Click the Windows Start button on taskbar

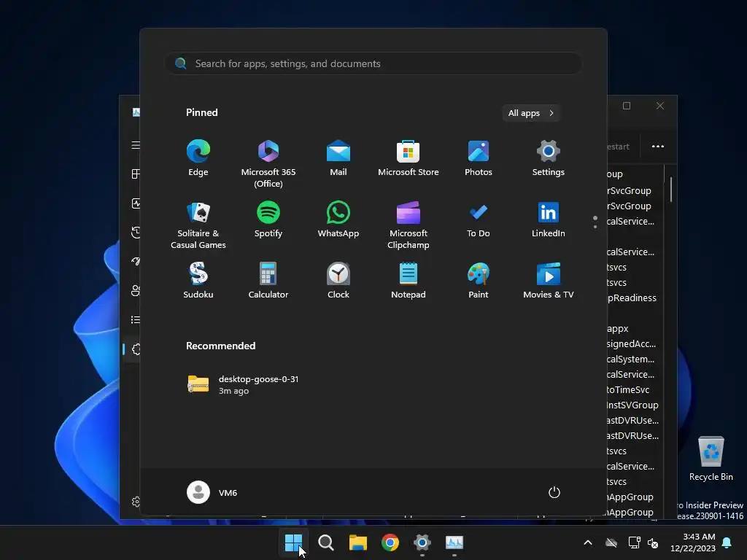[x=293, y=542]
